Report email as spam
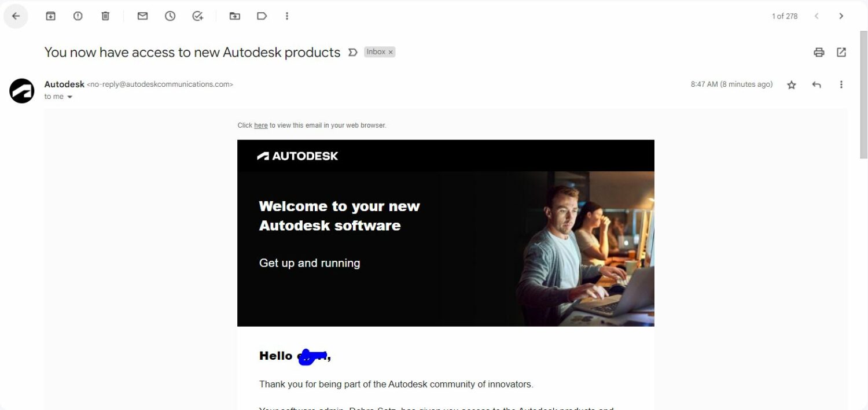This screenshot has width=868, height=410. click(78, 16)
